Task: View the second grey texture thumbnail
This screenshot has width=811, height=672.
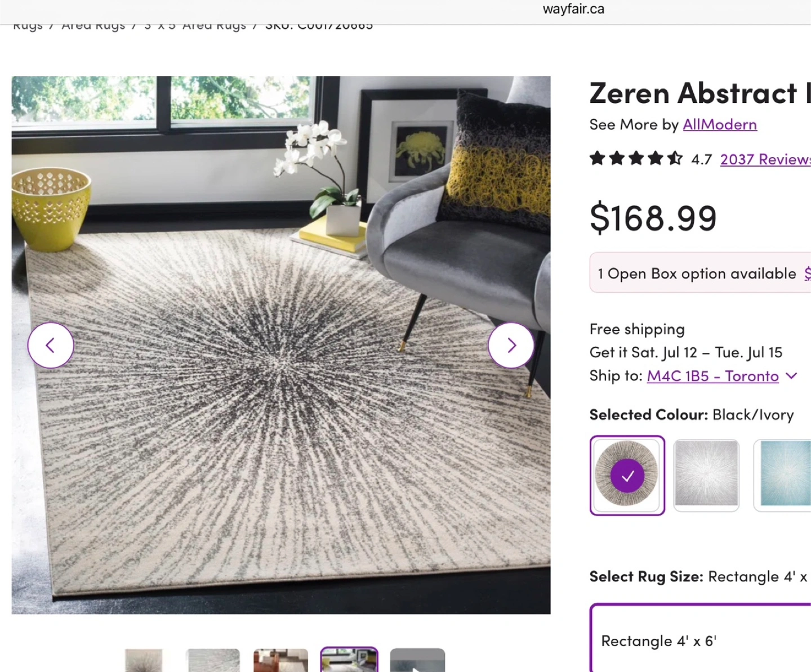Action: (213, 660)
